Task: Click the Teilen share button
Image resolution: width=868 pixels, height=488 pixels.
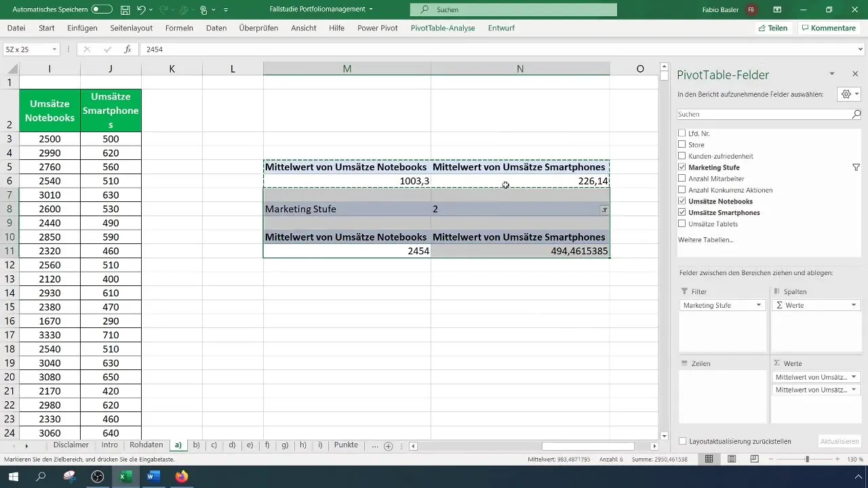Action: point(772,28)
